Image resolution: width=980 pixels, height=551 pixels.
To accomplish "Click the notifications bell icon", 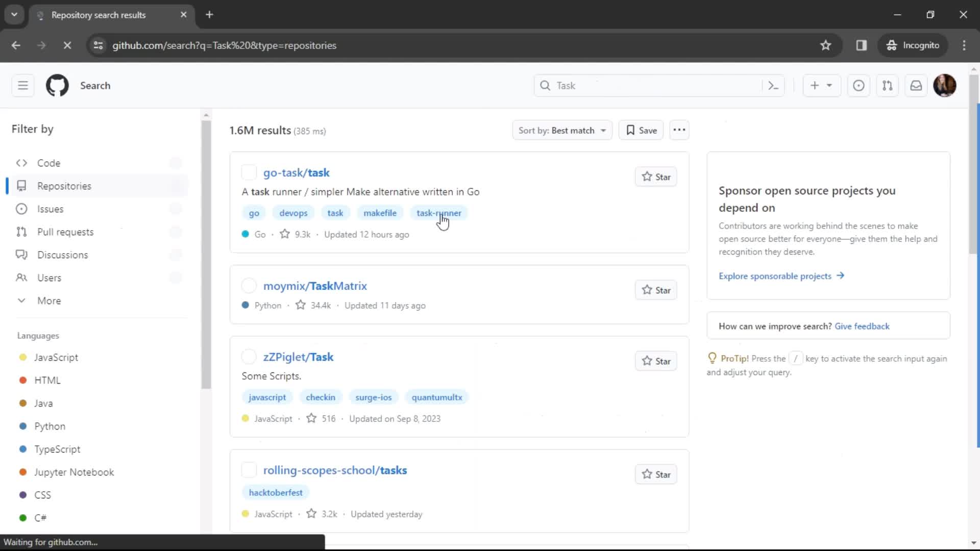I will tap(916, 85).
